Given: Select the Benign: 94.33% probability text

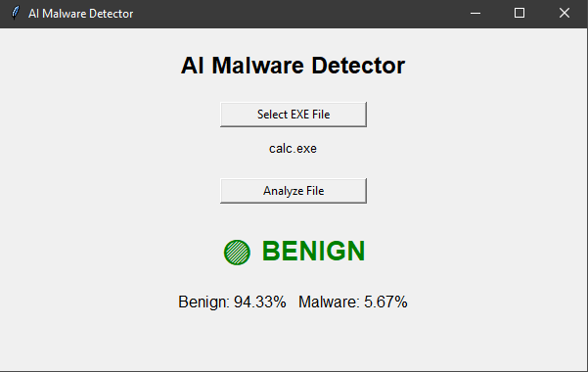Looking at the screenshot, I should coord(232,302).
